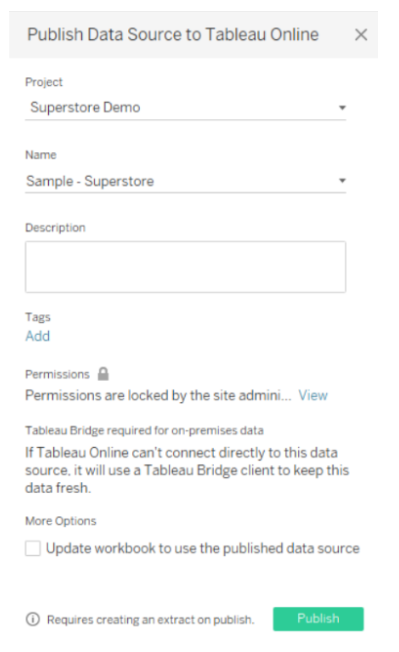Expand the Name dropdown arrow
Screen dimensions: 399x652
pyautogui.click(x=342, y=180)
